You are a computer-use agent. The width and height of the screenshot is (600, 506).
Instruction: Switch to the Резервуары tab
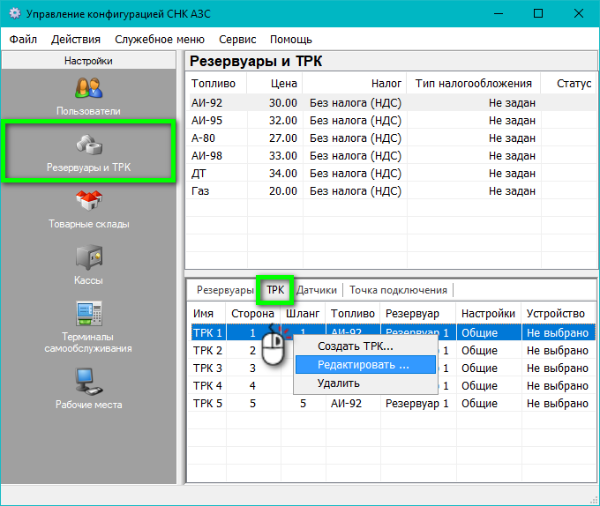tap(224, 290)
